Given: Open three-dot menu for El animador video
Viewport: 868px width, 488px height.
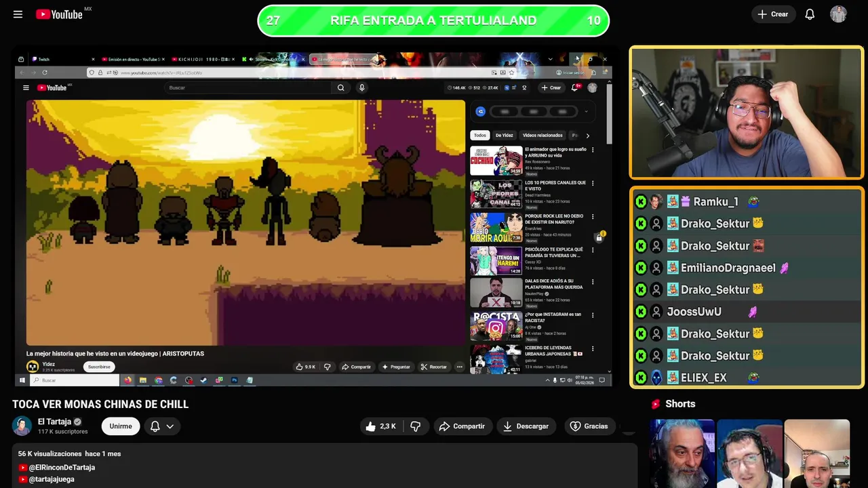Looking at the screenshot, I should tap(593, 150).
